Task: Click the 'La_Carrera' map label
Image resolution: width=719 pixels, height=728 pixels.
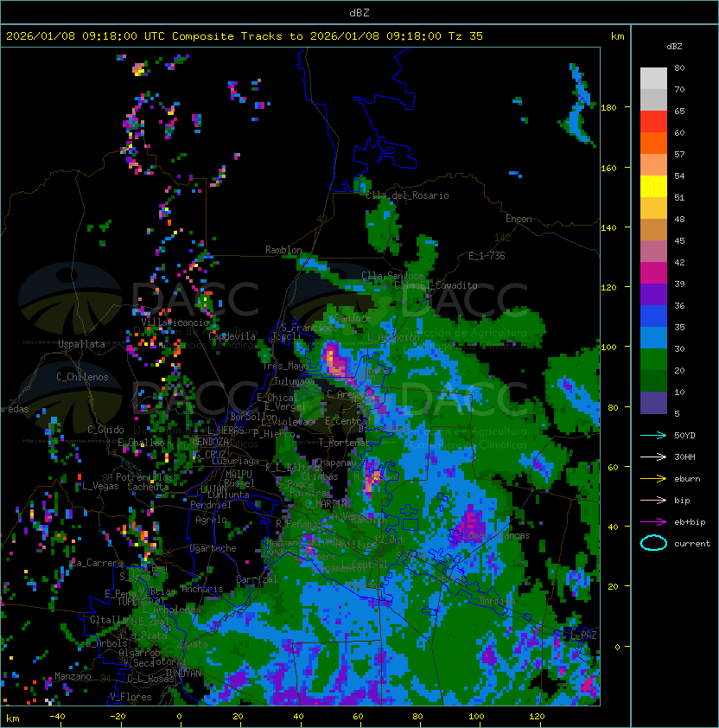Action: [x=97, y=563]
